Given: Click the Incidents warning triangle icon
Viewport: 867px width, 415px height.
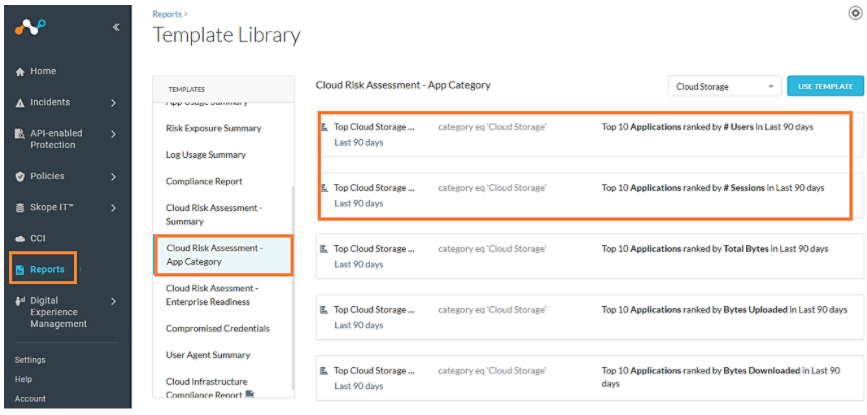Looking at the screenshot, I should pos(20,103).
